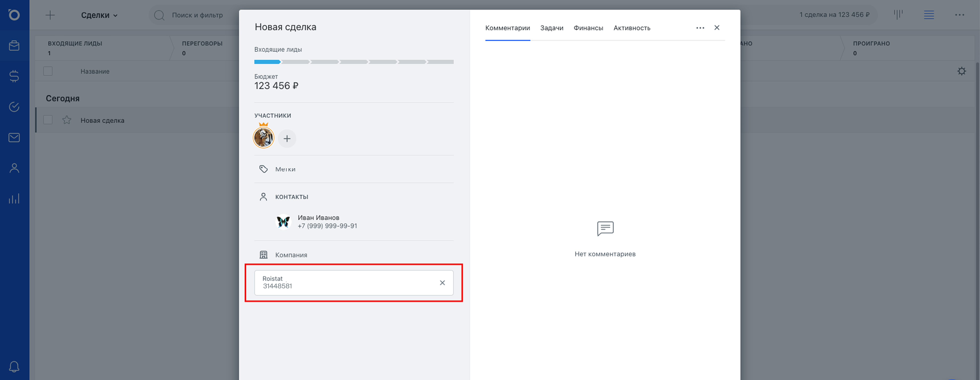Switch to the Финансы tab
This screenshot has width=980, height=380.
click(x=588, y=28)
